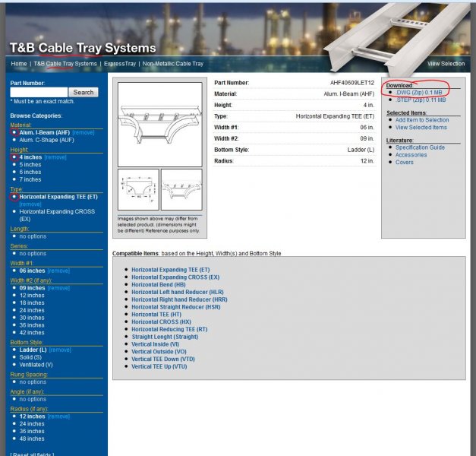
Task: Open the Accessories literature link
Action: [411, 155]
